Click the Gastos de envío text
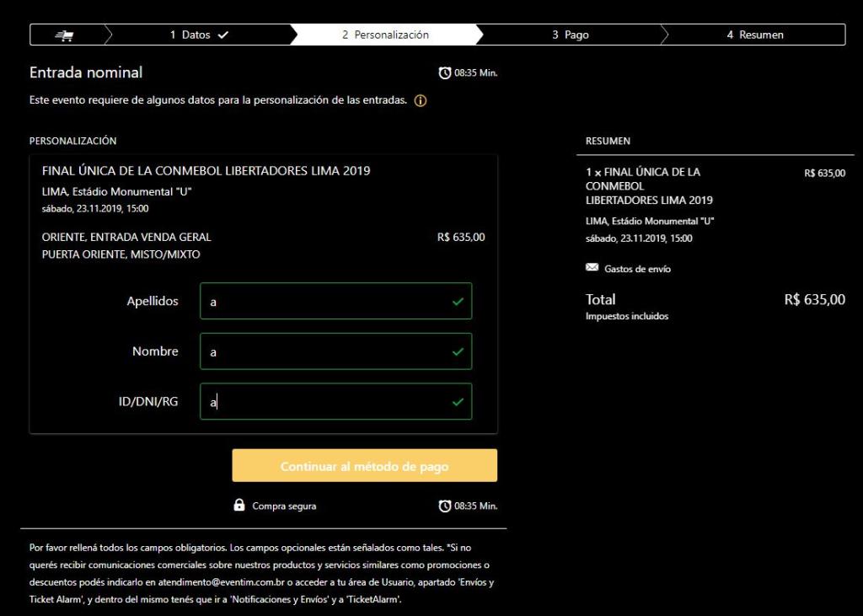This screenshot has width=863, height=616. click(637, 269)
